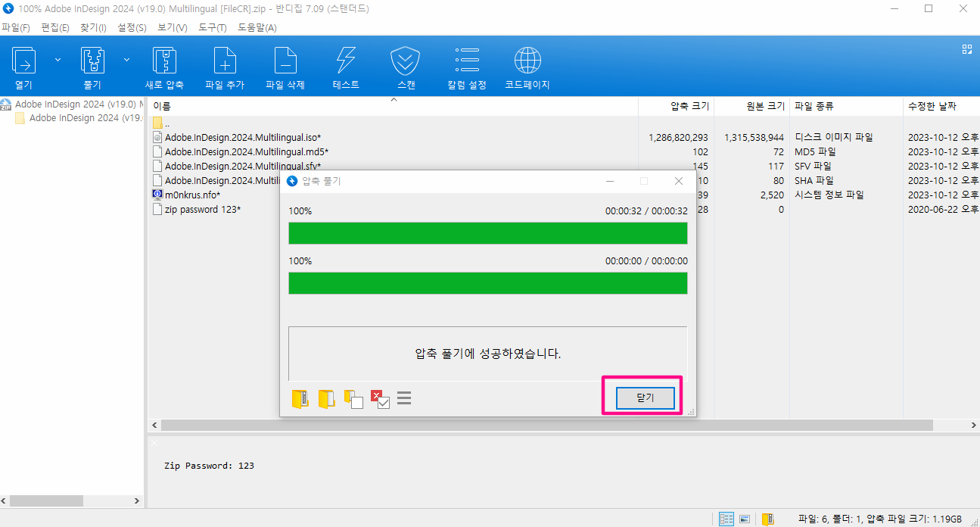Click the 열기 (Open) toolbar icon
The height and width of the screenshot is (527, 980).
coord(24,60)
